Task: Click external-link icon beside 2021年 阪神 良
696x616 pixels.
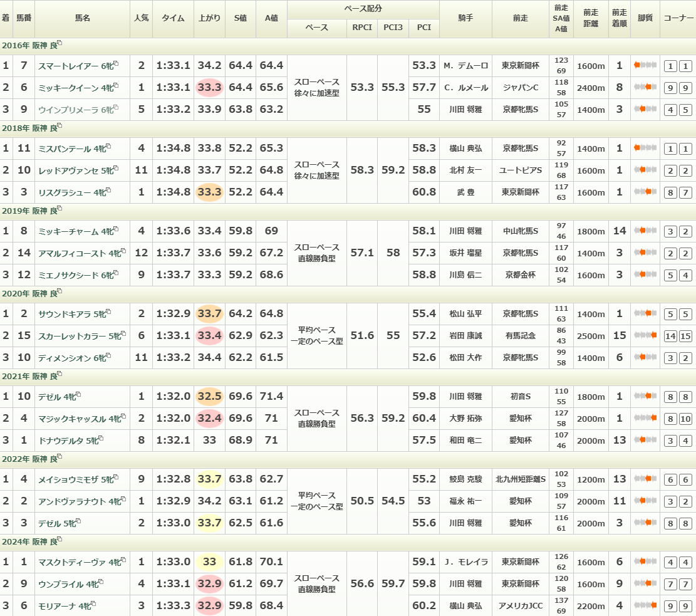Action: [60, 375]
